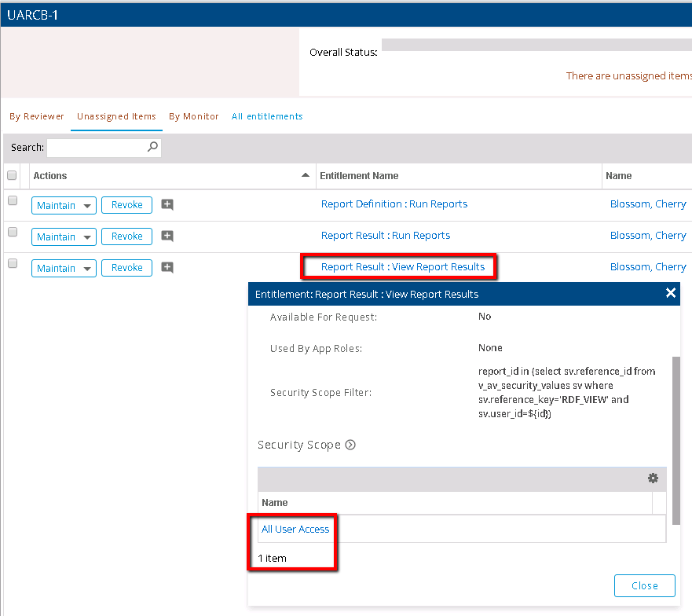This screenshot has width=692, height=616.
Task: Click the popup vertical scrollbar
Action: 676,440
